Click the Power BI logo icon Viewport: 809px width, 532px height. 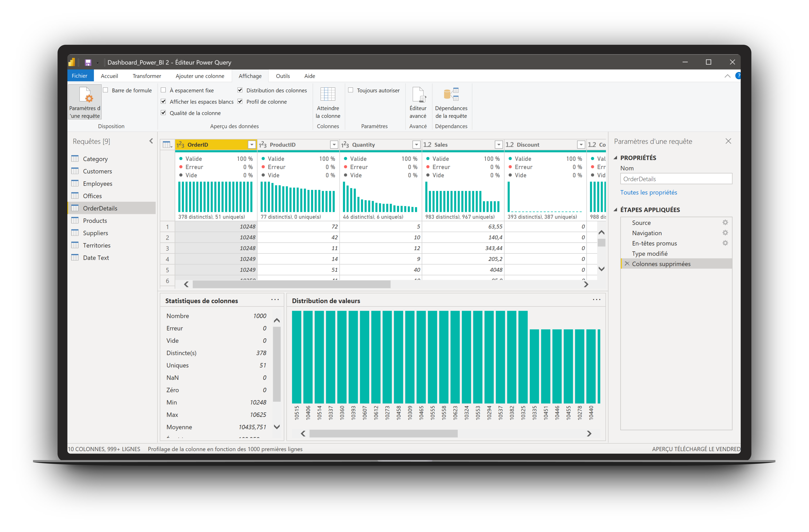point(72,62)
